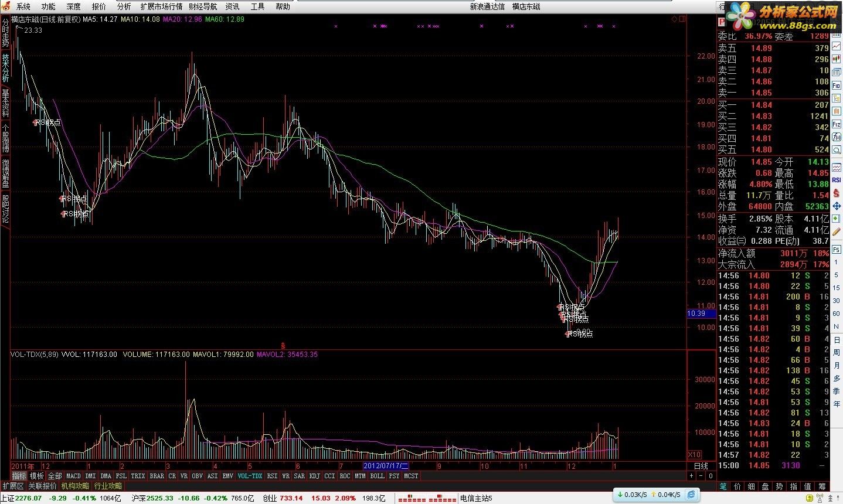
Task: Open the 系统 menu
Action: [x=23, y=6]
